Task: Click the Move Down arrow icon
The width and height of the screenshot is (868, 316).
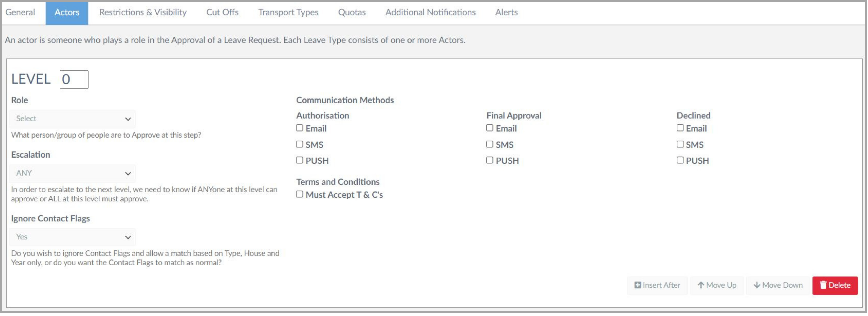Action: pos(757,285)
